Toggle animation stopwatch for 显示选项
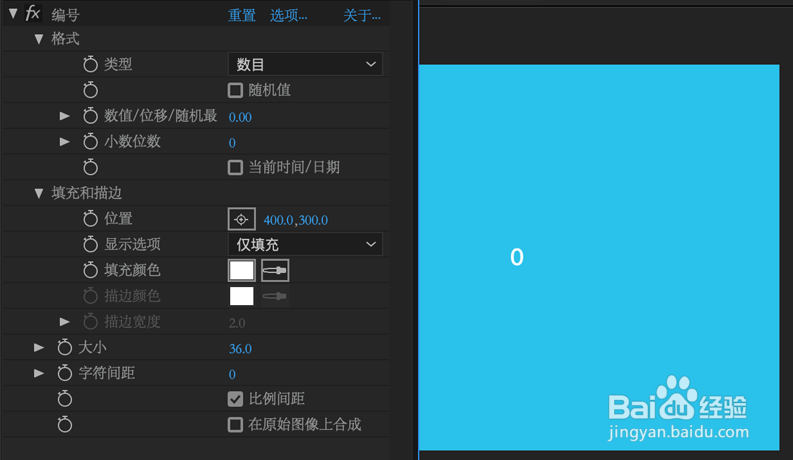793x460 pixels. (91, 244)
